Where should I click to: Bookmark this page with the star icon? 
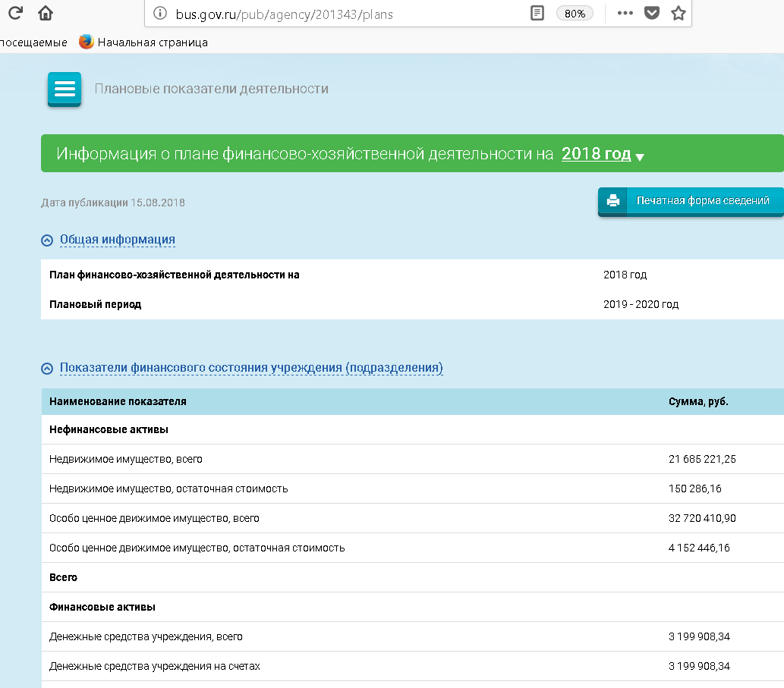click(679, 13)
